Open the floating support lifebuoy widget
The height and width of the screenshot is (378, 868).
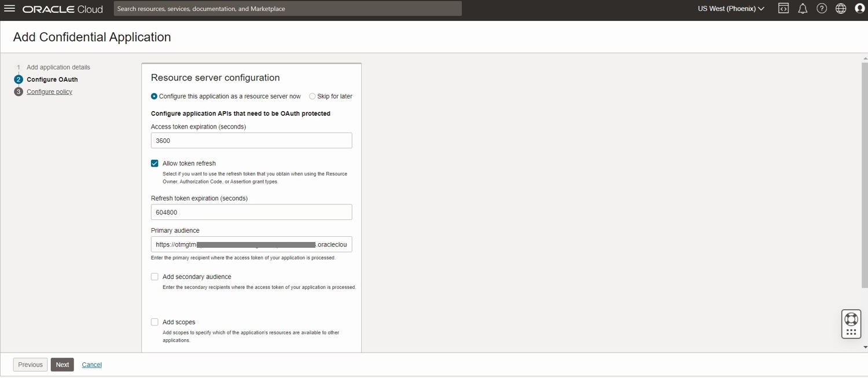click(x=851, y=324)
